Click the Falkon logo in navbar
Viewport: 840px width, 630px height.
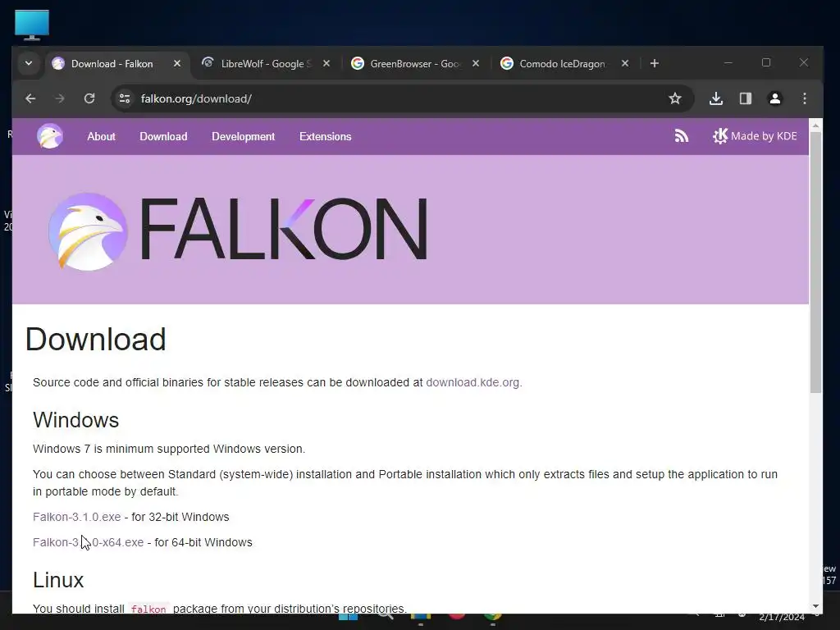pos(50,136)
